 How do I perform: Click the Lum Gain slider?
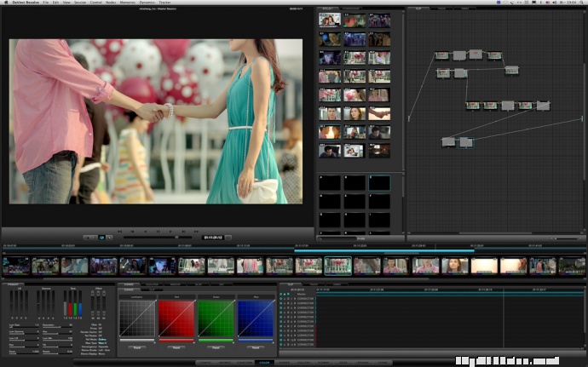24,327
